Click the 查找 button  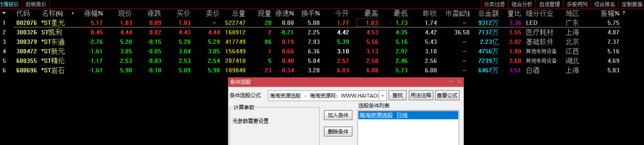click(x=397, y=95)
